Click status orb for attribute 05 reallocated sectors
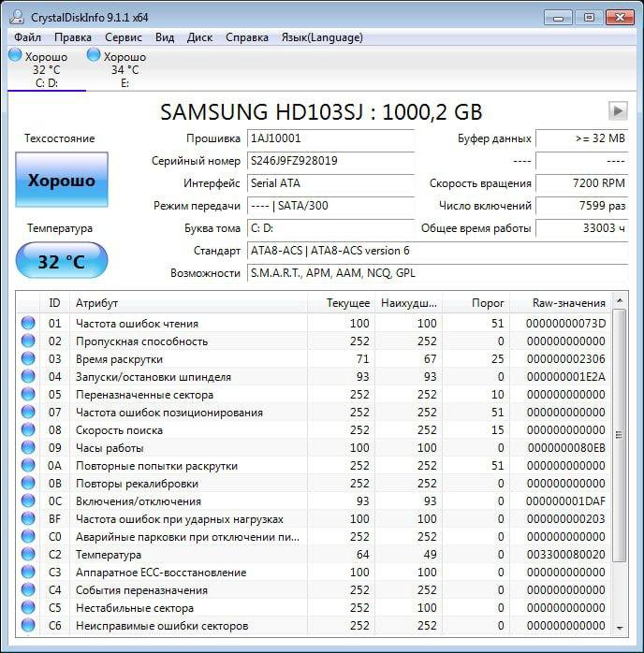644x653 pixels. click(28, 395)
